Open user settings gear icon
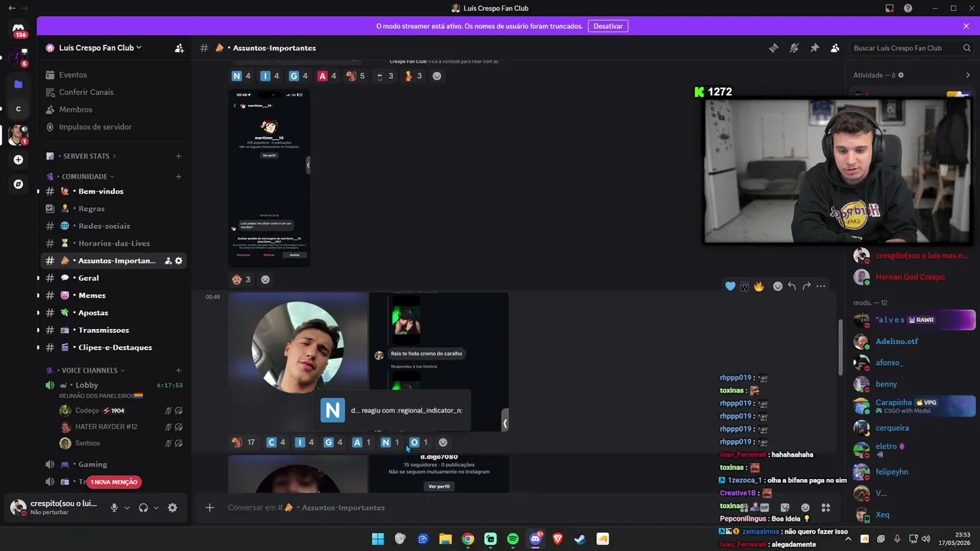The width and height of the screenshot is (980, 551). [x=172, y=507]
